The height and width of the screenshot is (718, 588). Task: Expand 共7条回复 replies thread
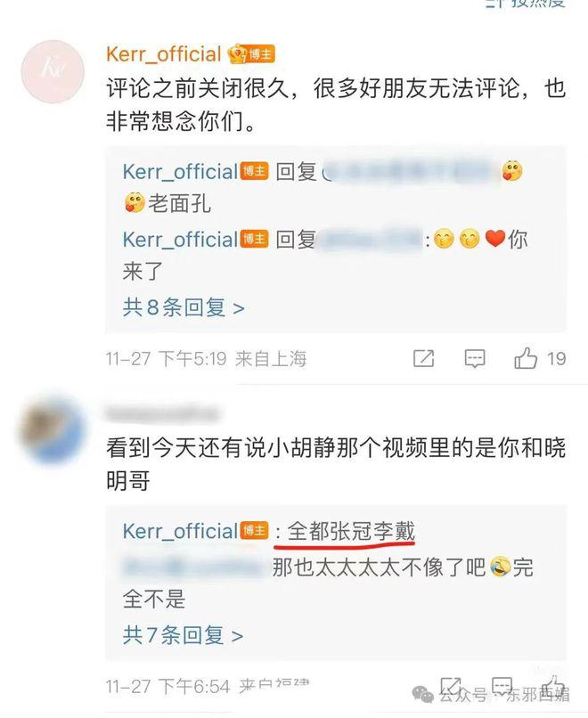coord(183,635)
